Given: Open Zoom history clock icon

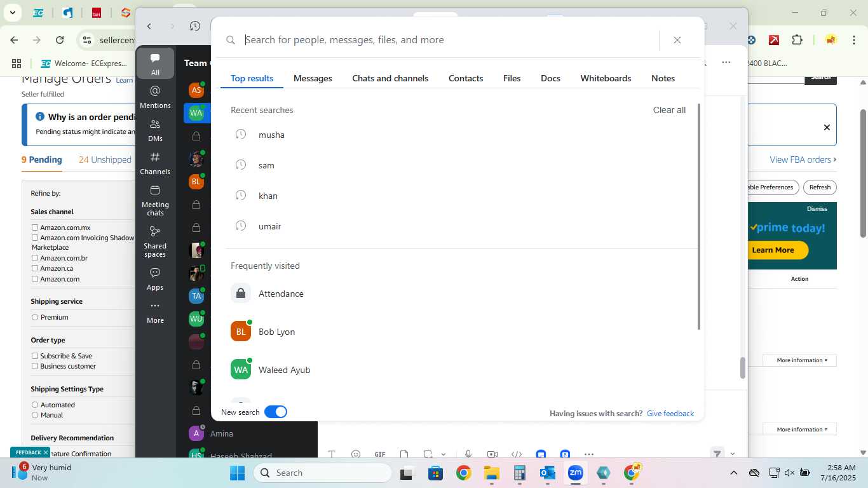Looking at the screenshot, I should click(195, 26).
